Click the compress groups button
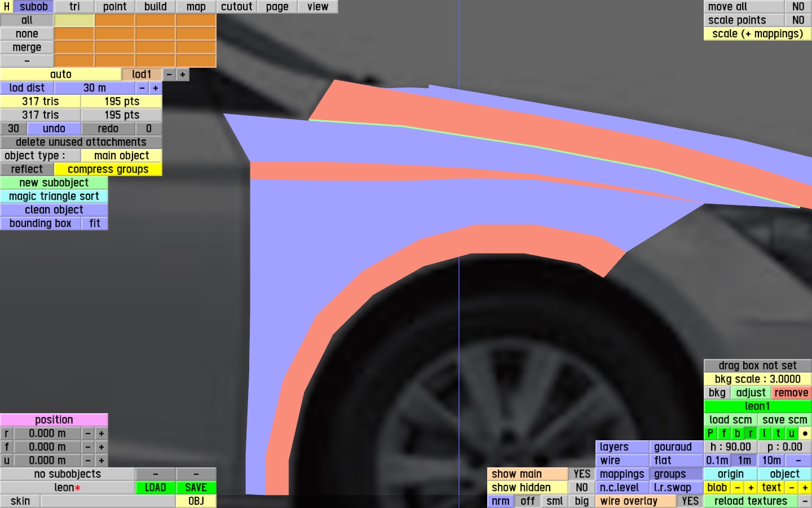Viewport: 812px width, 508px height. coord(108,169)
